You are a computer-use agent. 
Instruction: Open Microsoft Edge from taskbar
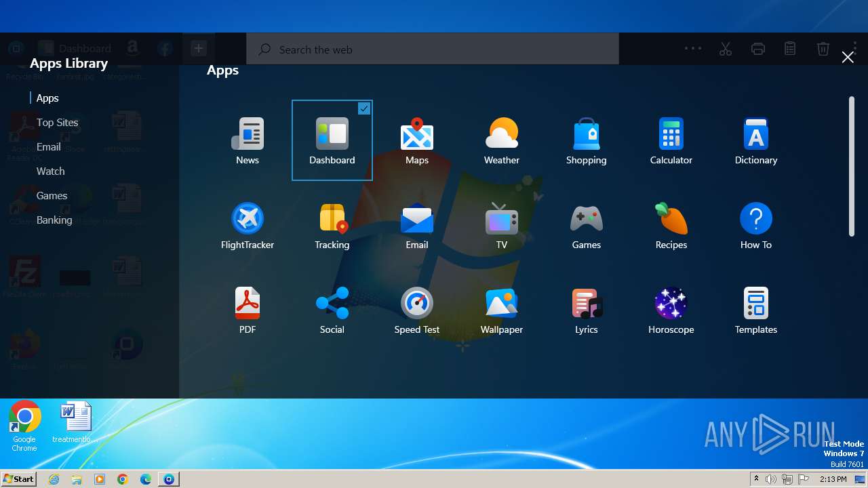coord(146,479)
